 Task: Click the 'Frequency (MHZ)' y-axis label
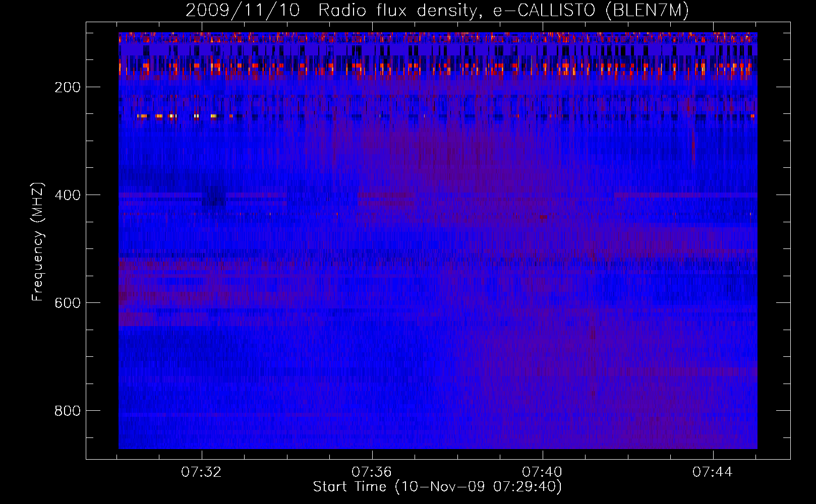(38, 241)
